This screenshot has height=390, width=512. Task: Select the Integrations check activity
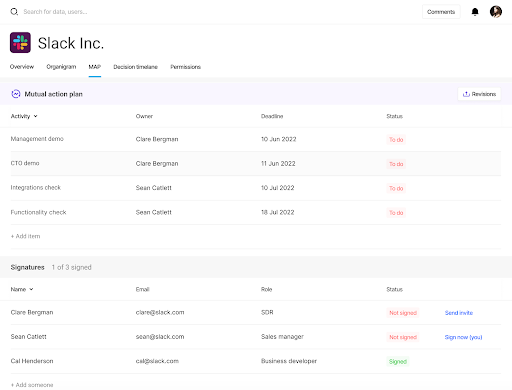(x=36, y=187)
